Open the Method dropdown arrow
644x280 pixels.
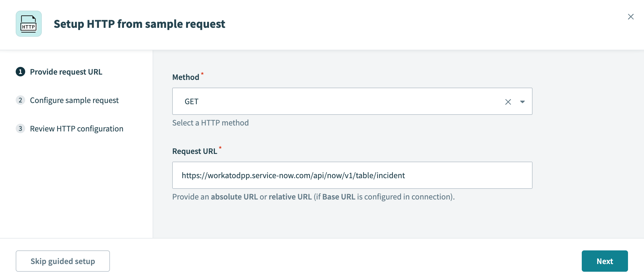pyautogui.click(x=522, y=102)
